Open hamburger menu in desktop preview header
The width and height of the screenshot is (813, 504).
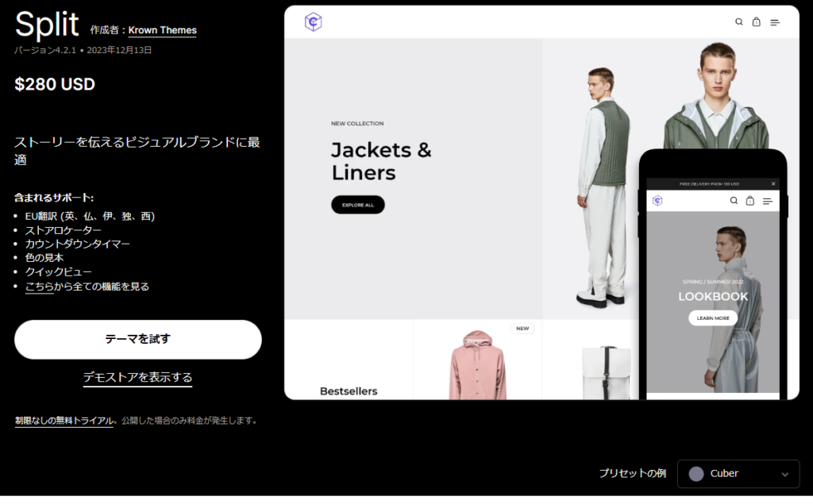775,22
